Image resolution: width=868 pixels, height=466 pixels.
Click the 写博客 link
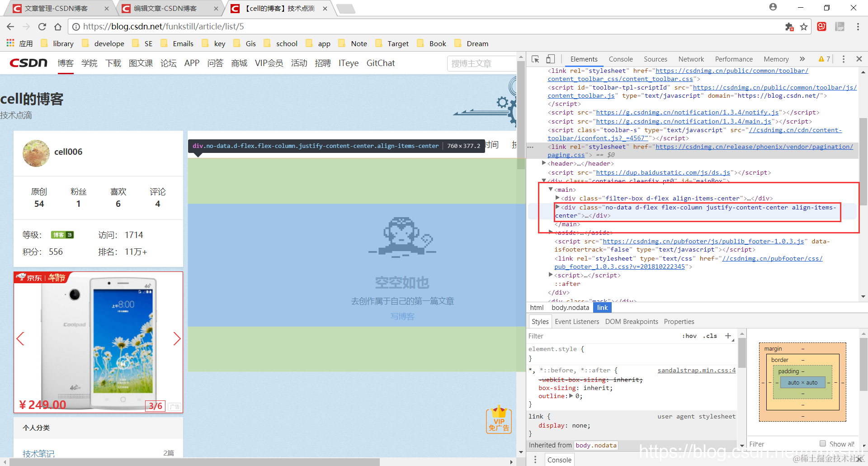tap(402, 317)
